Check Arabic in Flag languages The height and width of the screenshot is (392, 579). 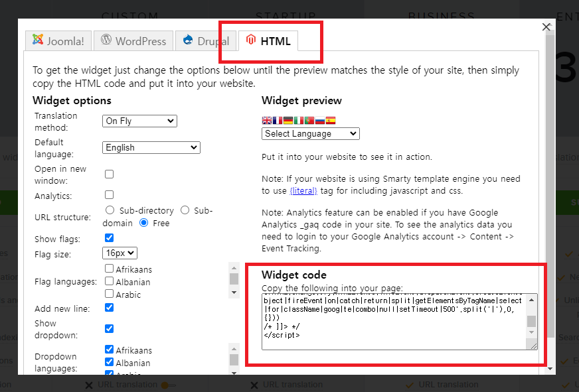[x=109, y=294]
